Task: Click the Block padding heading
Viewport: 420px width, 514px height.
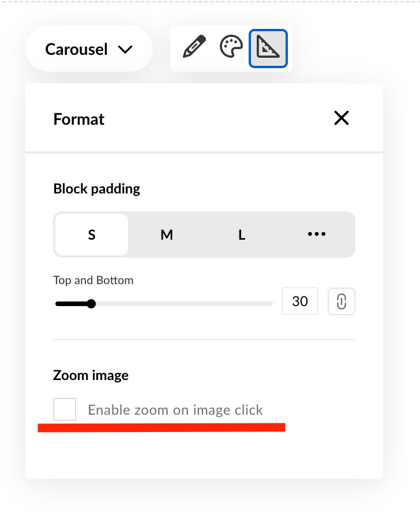Action: pyautogui.click(x=96, y=189)
